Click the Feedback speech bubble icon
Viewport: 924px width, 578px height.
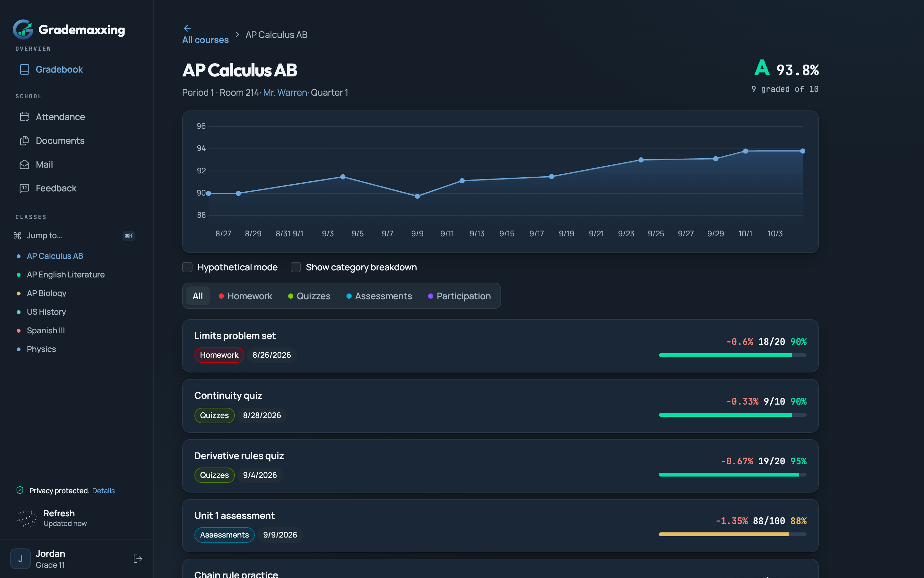(24, 188)
